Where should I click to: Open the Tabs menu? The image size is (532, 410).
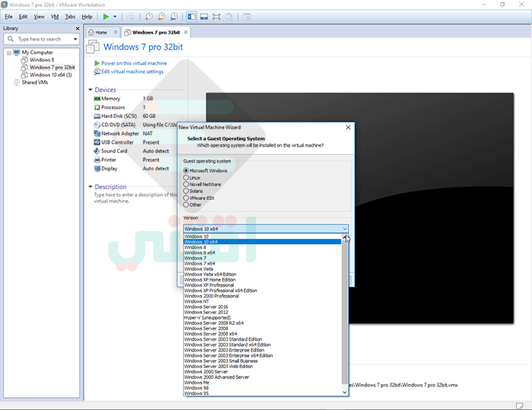coord(70,17)
